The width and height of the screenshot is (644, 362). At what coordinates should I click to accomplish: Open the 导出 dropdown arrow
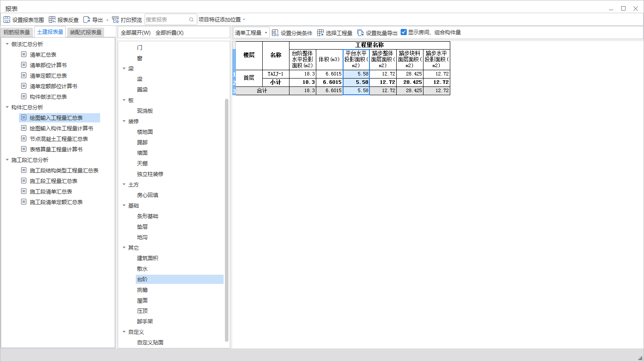(107, 20)
